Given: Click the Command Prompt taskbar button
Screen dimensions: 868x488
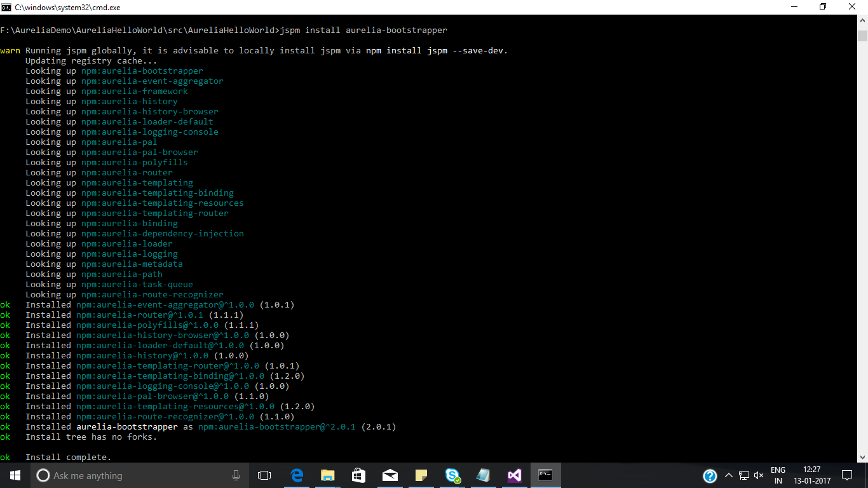Looking at the screenshot, I should coord(546,475).
